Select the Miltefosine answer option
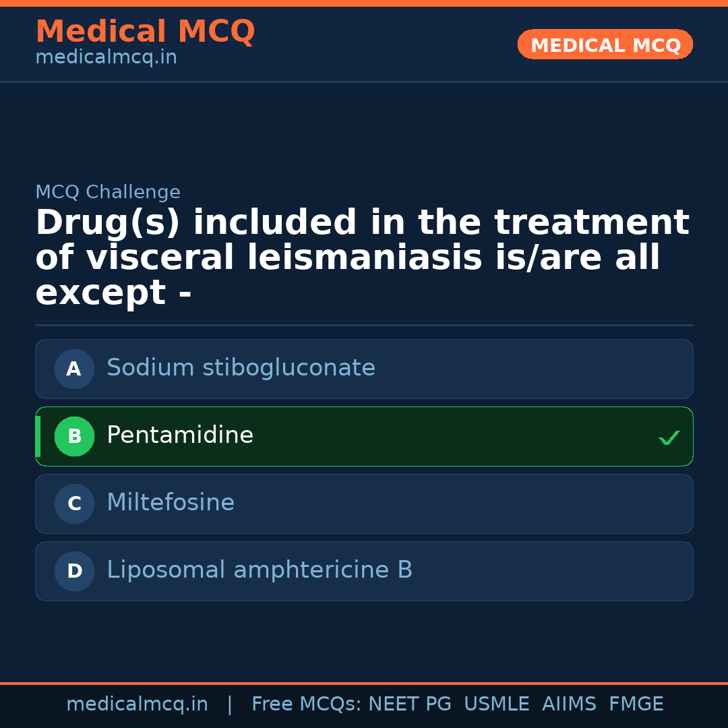This screenshot has height=728, width=728. coord(364,504)
